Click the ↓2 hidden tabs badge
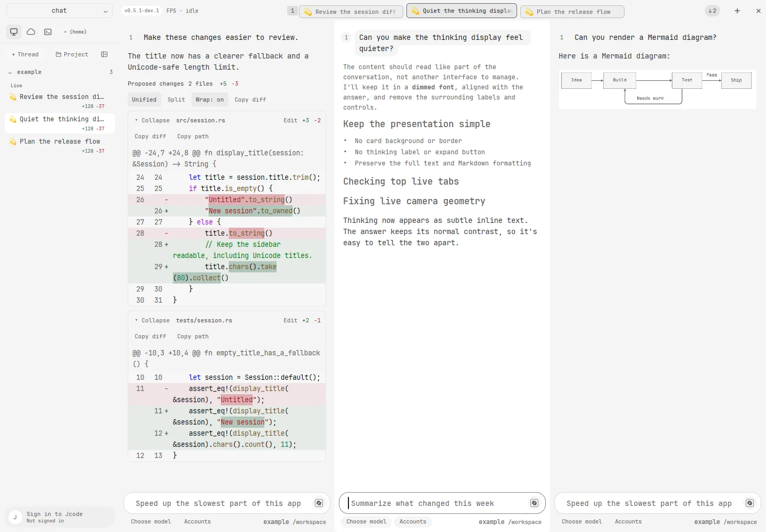 click(712, 11)
